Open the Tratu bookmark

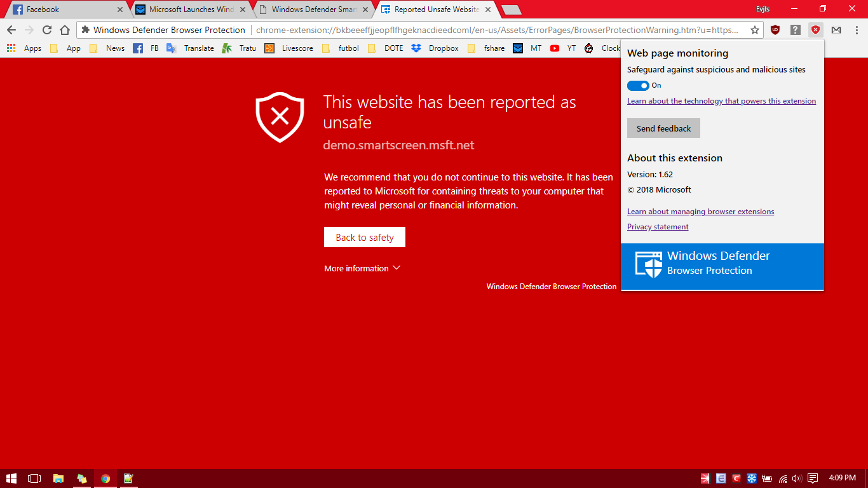point(240,48)
